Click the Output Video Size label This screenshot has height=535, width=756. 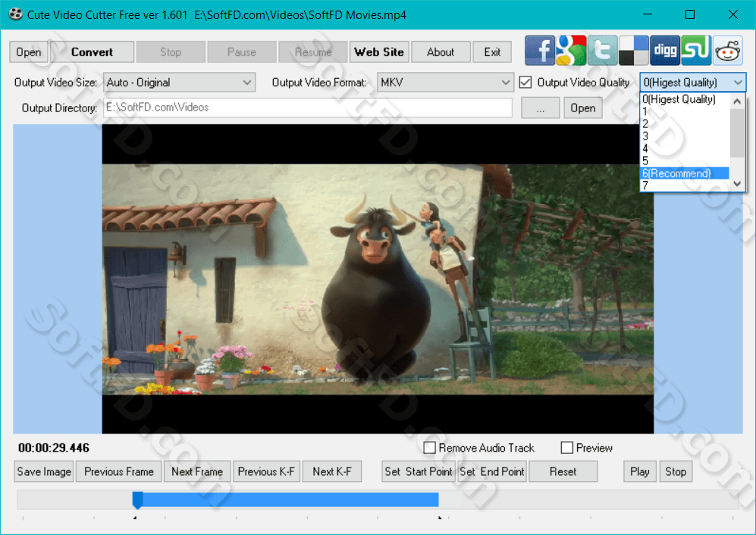[x=55, y=83]
